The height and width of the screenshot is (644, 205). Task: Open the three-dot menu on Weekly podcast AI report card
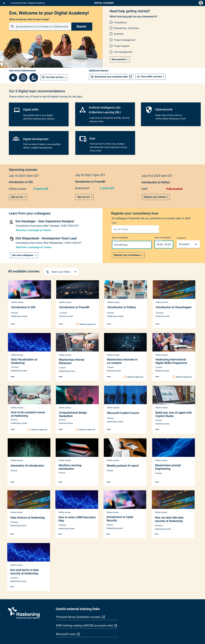pyautogui.click(x=108, y=482)
